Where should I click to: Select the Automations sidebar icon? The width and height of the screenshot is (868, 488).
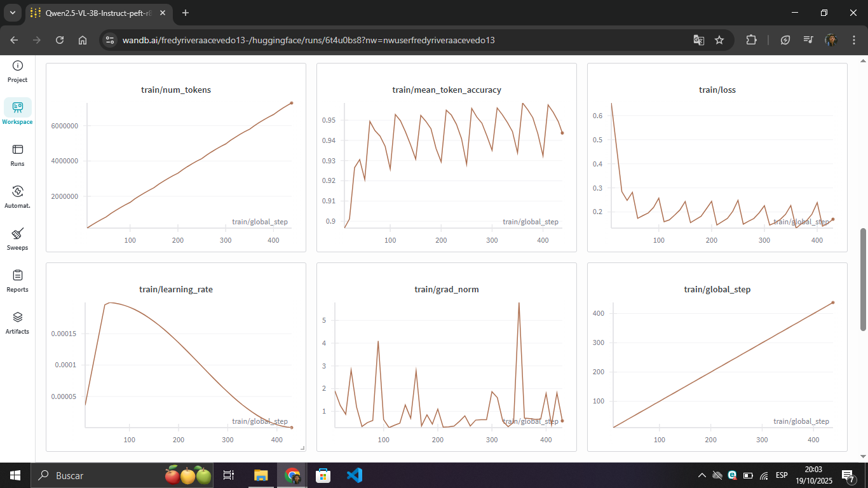17,194
